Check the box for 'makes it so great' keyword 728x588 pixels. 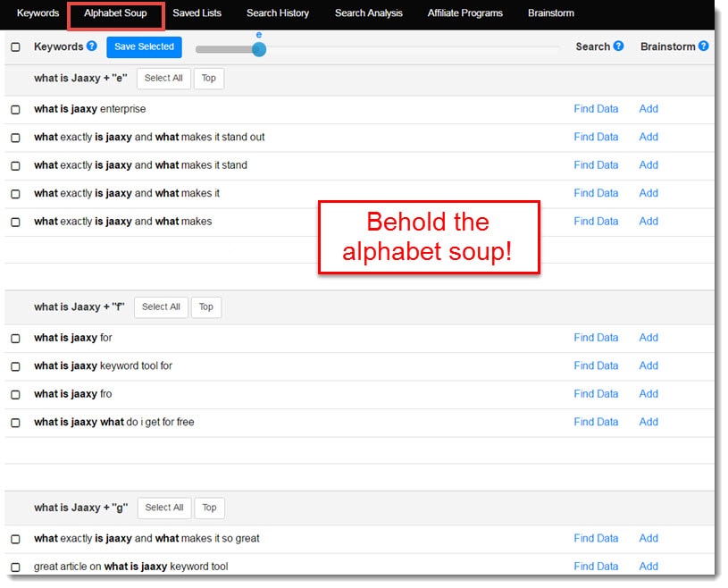(15, 539)
